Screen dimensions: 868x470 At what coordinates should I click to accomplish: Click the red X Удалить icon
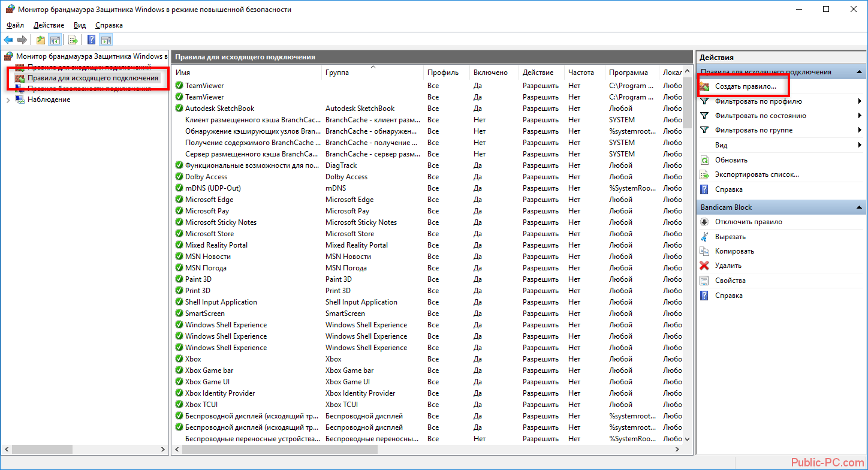704,266
